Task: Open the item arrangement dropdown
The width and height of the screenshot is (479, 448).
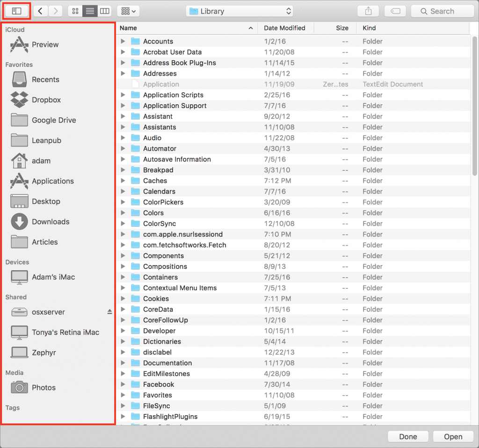Action: 128,11
